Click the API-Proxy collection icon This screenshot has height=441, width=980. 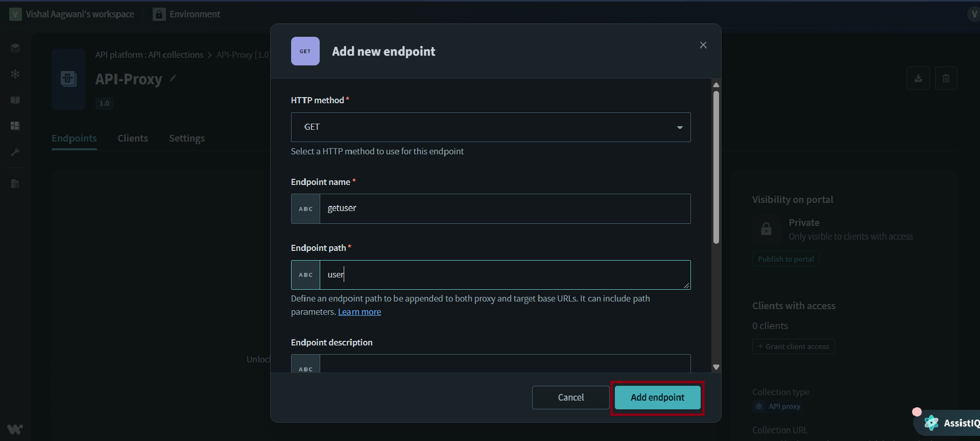(68, 79)
